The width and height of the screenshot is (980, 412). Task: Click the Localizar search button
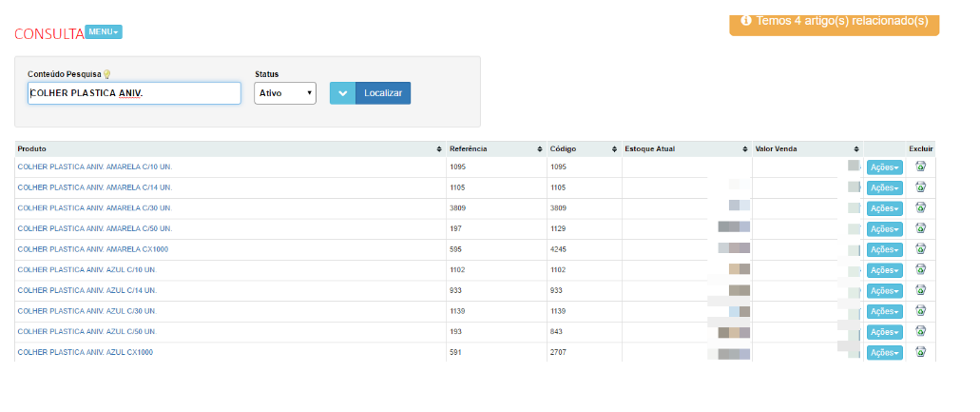point(383,93)
